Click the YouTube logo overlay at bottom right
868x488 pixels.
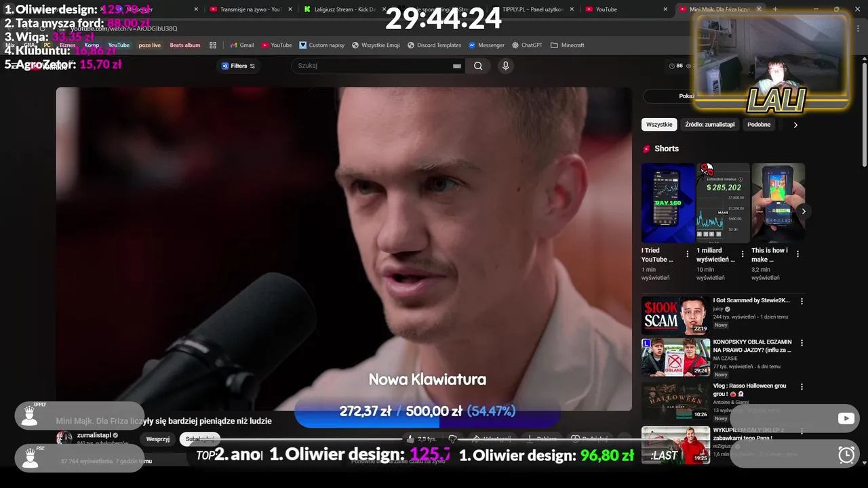pyautogui.click(x=846, y=419)
